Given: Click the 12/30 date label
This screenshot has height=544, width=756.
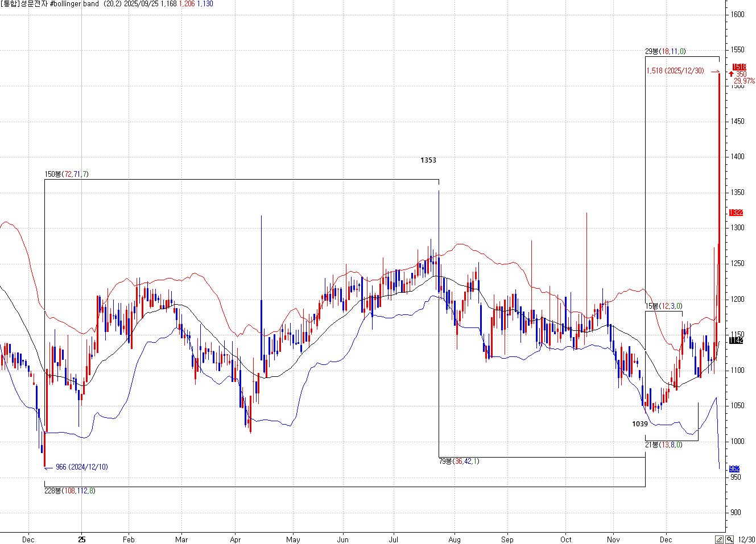Looking at the screenshot, I should 747,539.
